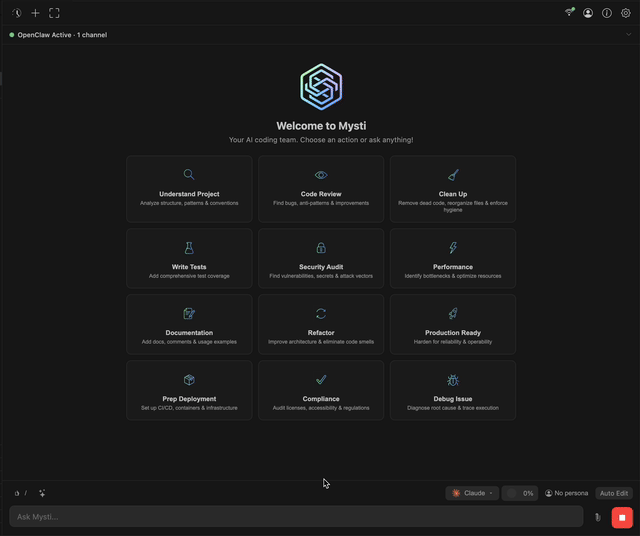Toggle the No persona selector
640x536 pixels.
(x=566, y=493)
